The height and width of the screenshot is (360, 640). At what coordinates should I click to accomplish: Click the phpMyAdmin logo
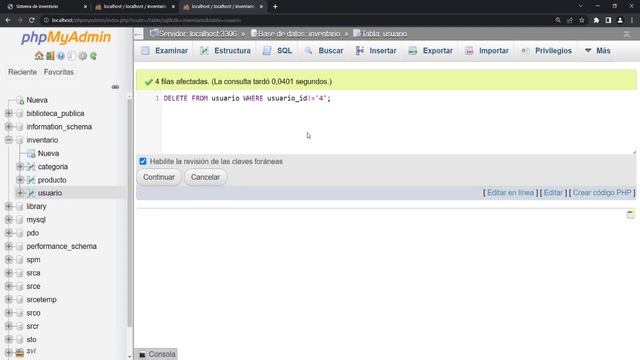(66, 37)
